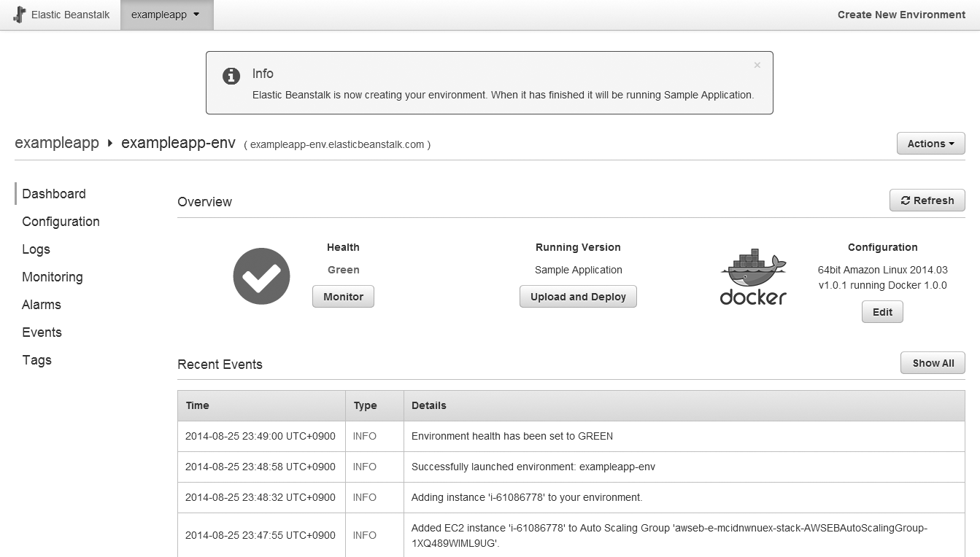Open the Logs sidebar section
980x557 pixels.
tap(36, 249)
